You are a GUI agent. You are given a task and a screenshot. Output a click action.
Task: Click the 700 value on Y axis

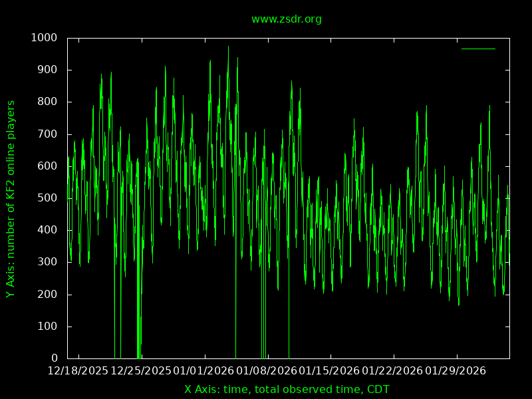[x=48, y=134]
